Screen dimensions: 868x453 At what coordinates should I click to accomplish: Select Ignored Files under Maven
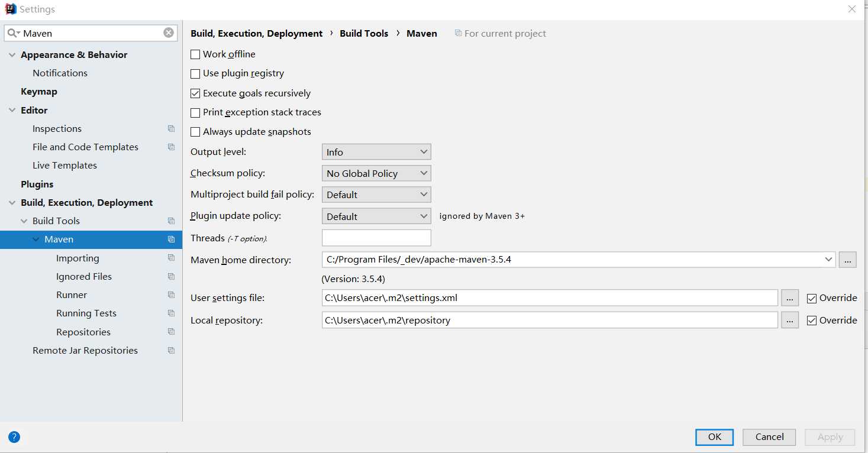point(84,277)
